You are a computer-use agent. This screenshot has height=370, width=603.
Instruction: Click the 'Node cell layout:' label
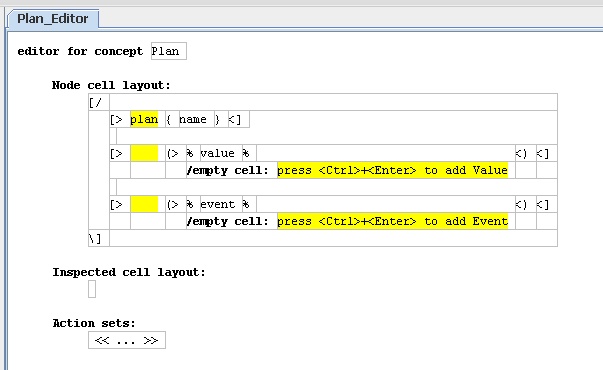111,85
